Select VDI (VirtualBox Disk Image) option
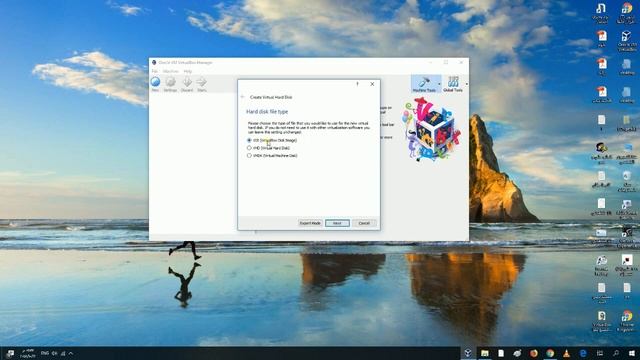640x360 pixels. point(272,140)
